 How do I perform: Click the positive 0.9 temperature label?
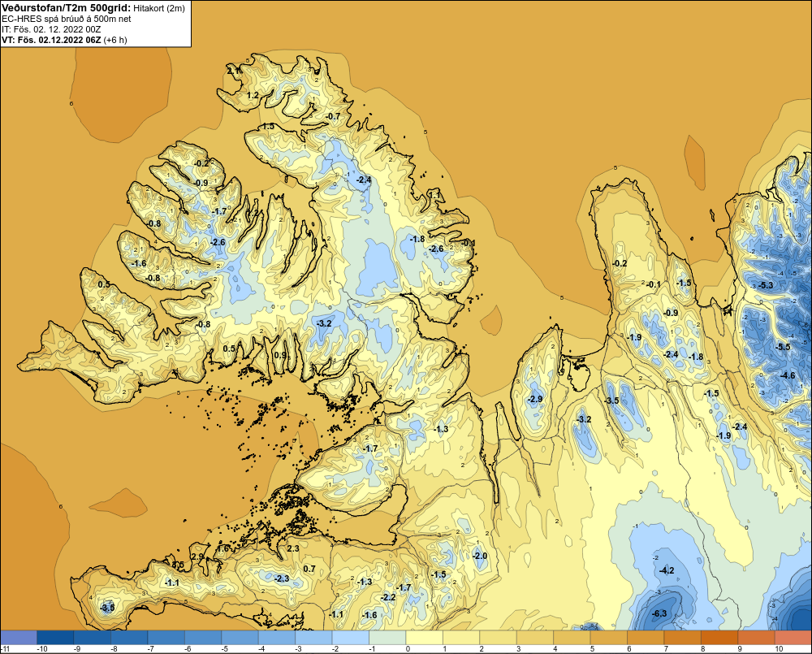click(x=279, y=355)
